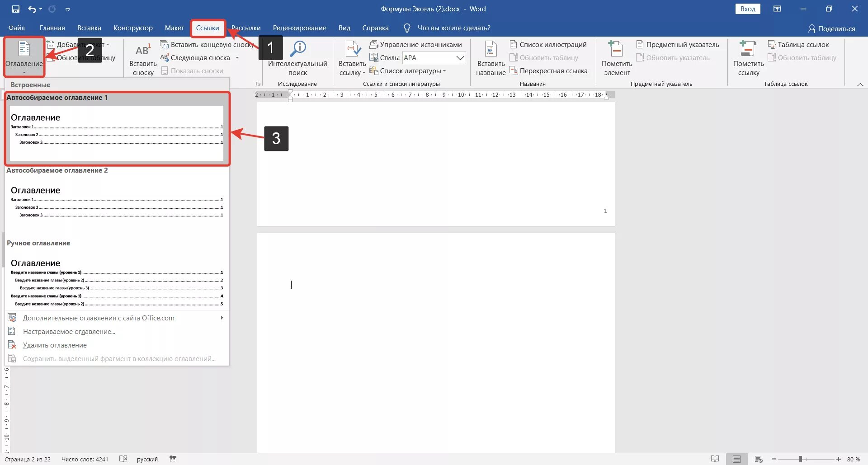Click the Пометить ссылку icon
Viewport: 868px width, 465px height.
pos(748,49)
